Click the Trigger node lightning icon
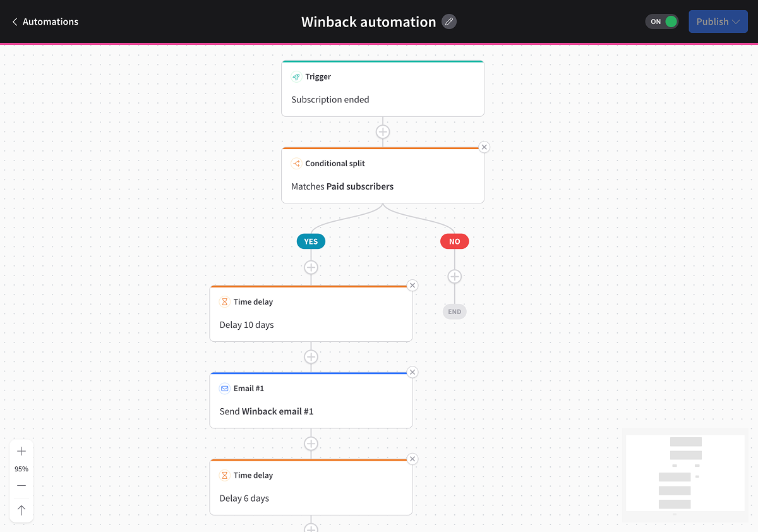This screenshot has width=758, height=532. point(296,76)
